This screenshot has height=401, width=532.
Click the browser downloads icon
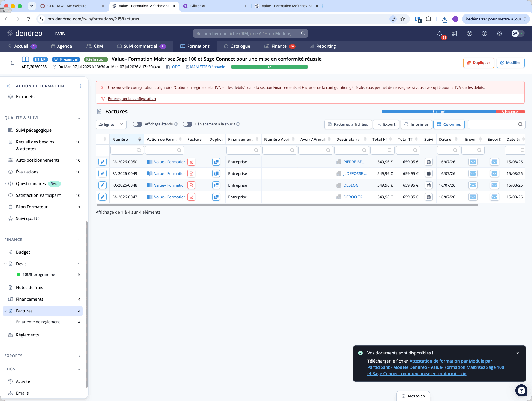click(x=445, y=19)
